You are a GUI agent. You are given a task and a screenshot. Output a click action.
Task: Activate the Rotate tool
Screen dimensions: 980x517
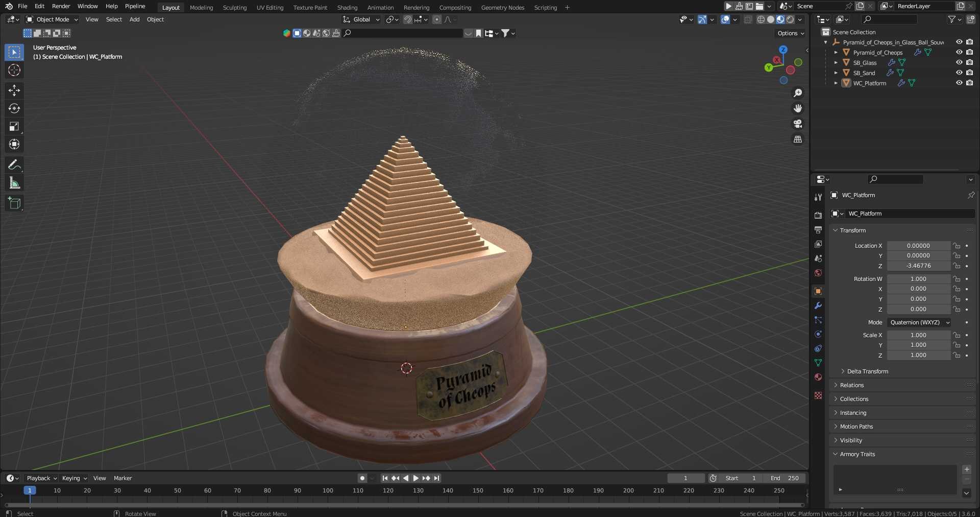[x=14, y=108]
